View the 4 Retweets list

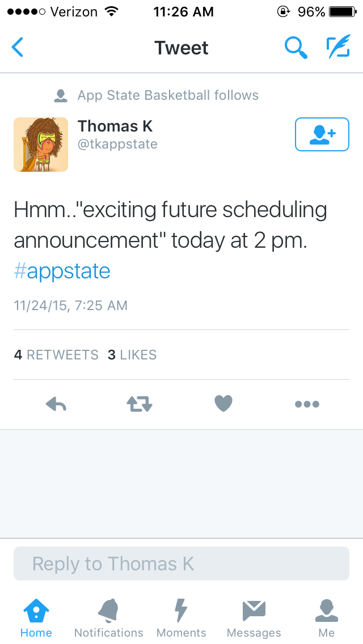56,355
